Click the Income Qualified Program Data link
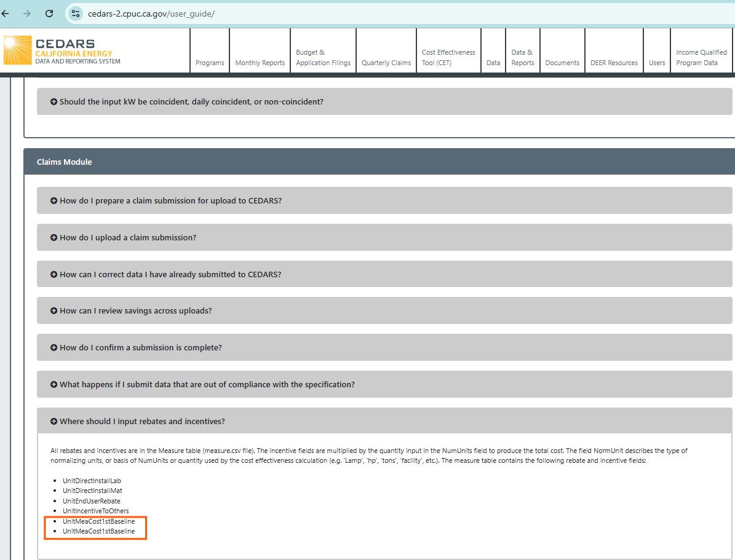 point(701,58)
